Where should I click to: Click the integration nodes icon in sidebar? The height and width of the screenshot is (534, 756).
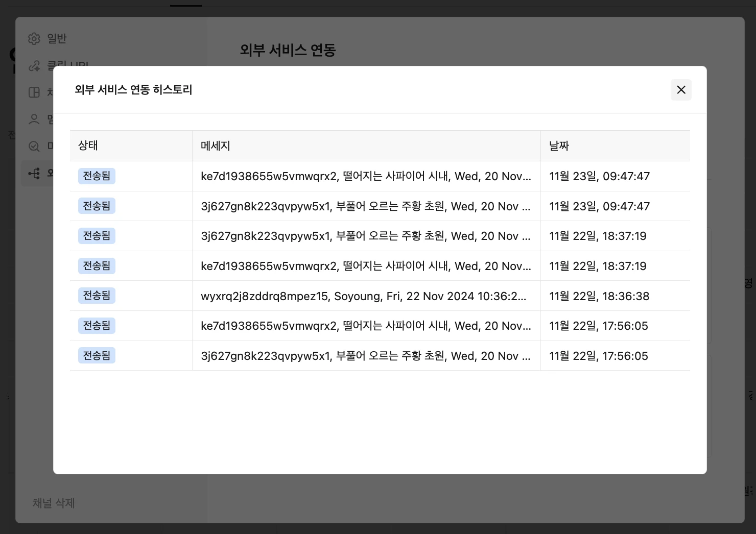click(34, 174)
